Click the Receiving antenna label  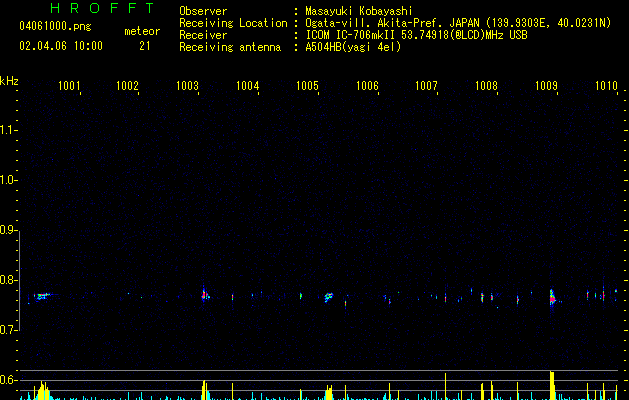(x=230, y=47)
